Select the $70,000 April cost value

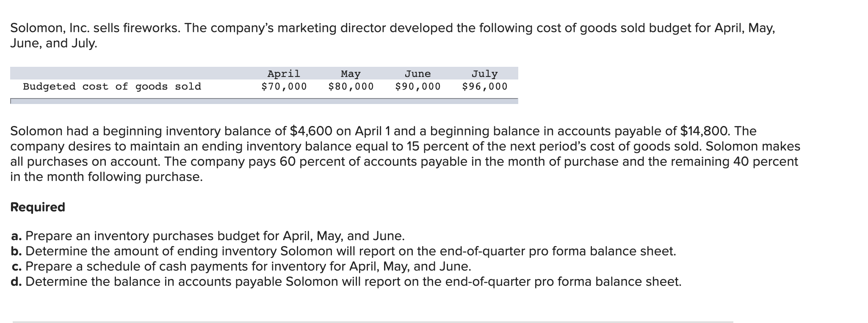click(284, 87)
